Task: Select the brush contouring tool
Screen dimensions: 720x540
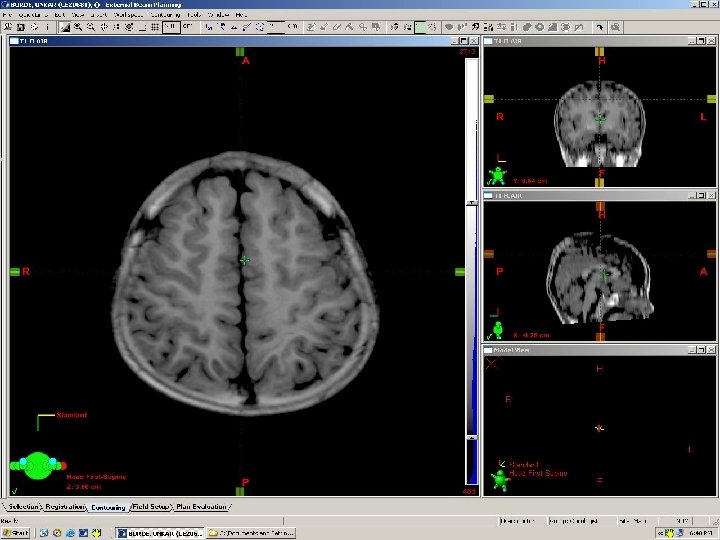Action: pos(324,27)
